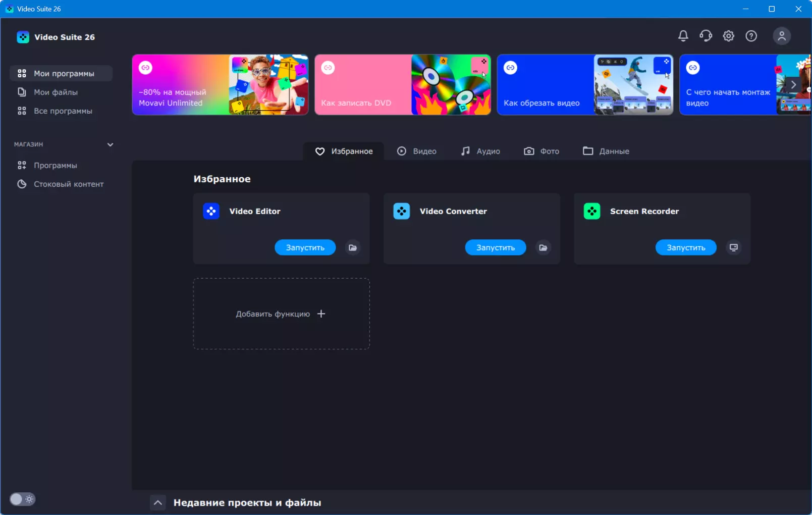The height and width of the screenshot is (515, 812).
Task: Click link icon on trim video banner
Action: (x=511, y=68)
